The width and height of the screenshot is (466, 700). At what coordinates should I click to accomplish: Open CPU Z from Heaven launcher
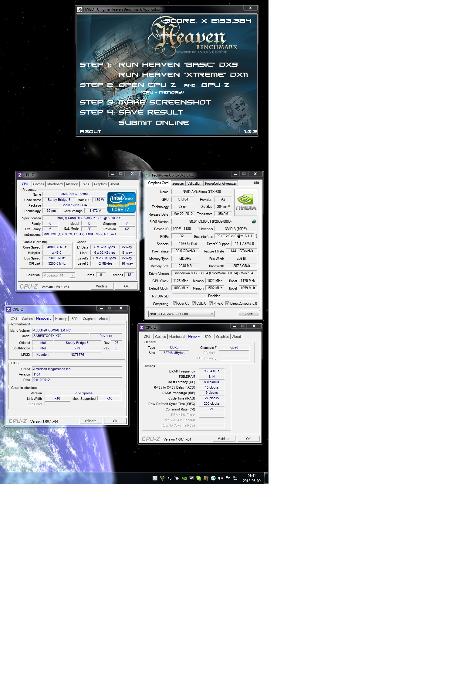click(x=147, y=85)
